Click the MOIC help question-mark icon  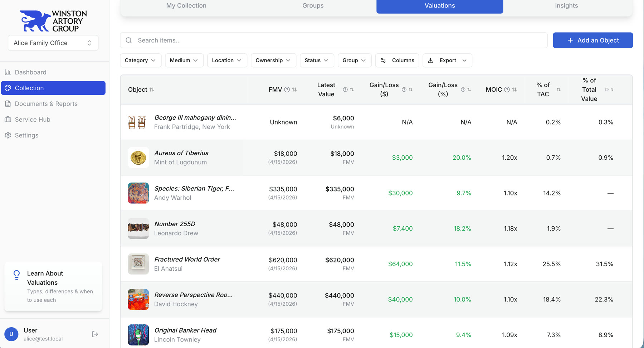(507, 90)
